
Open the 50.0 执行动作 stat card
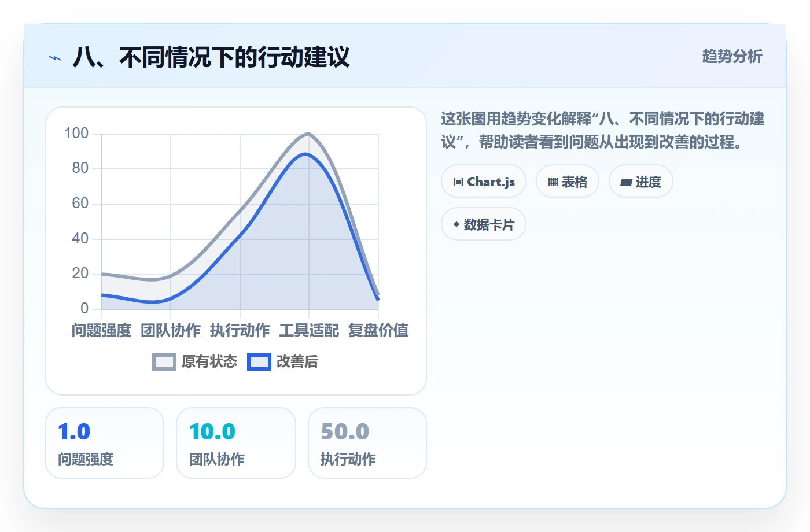click(367, 443)
